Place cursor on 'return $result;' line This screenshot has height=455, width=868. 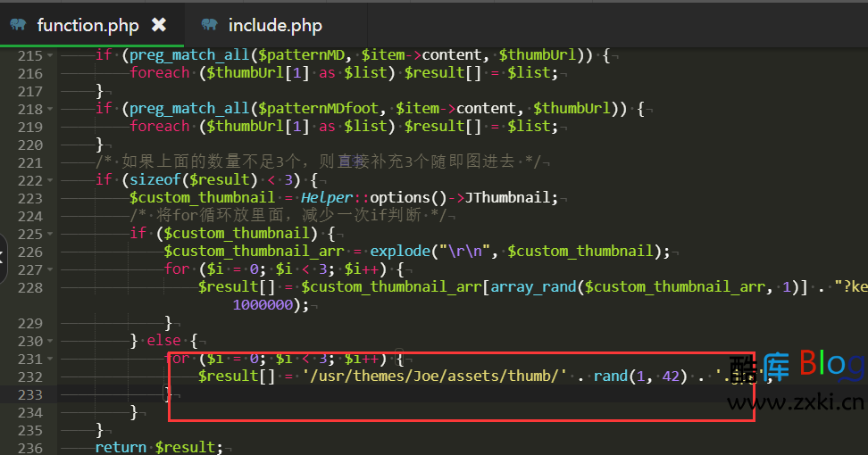159,447
